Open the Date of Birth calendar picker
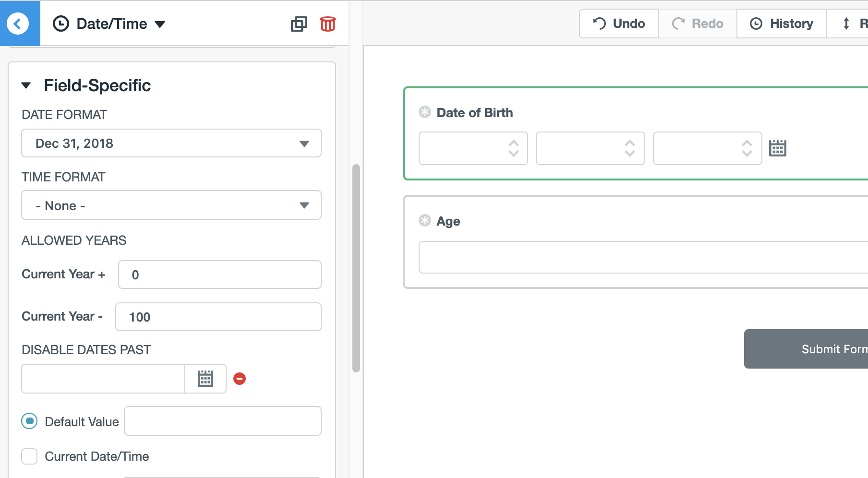Viewport: 868px width, 478px height. click(777, 148)
